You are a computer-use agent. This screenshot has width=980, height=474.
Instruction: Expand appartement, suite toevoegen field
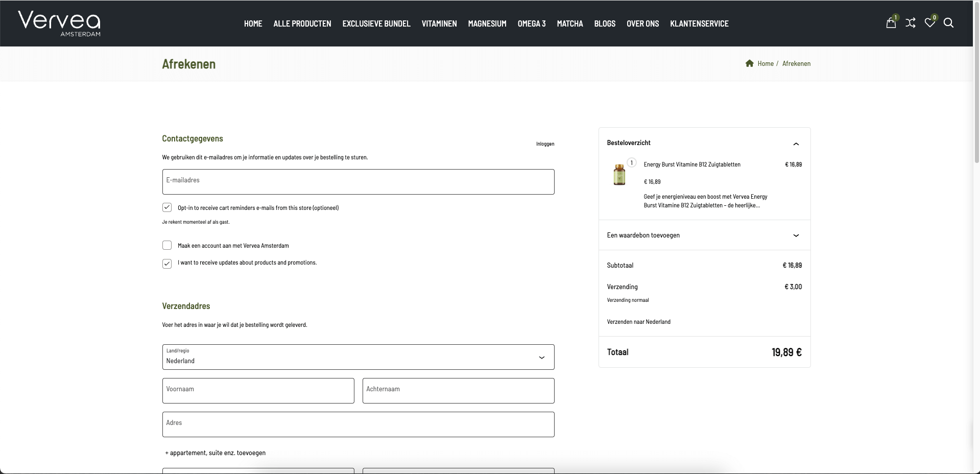(x=215, y=453)
